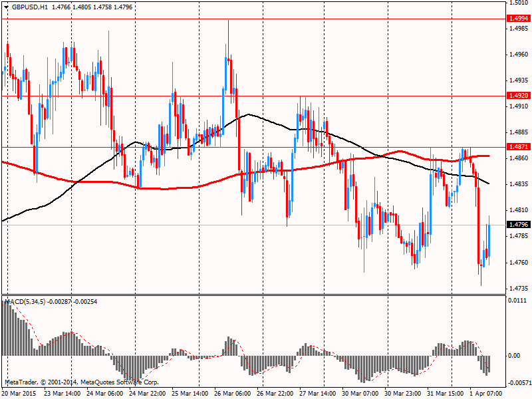Click the 25 Mar 14:00 time label
Viewport: 532px width, 399px height.
pyautogui.click(x=190, y=394)
